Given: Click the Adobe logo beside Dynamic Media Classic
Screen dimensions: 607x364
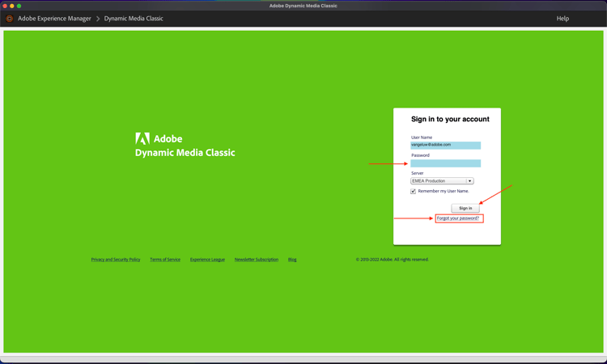Looking at the screenshot, I should [x=142, y=138].
